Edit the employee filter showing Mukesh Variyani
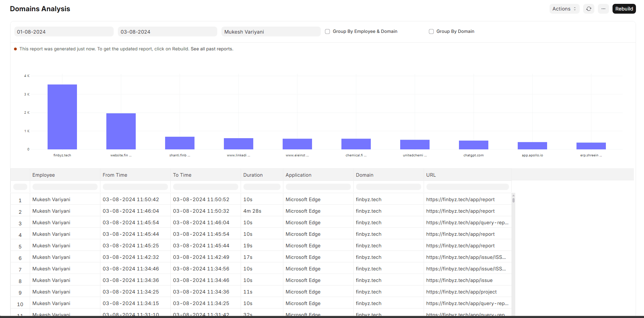Viewport: 644px width, 318px height. 271,31
